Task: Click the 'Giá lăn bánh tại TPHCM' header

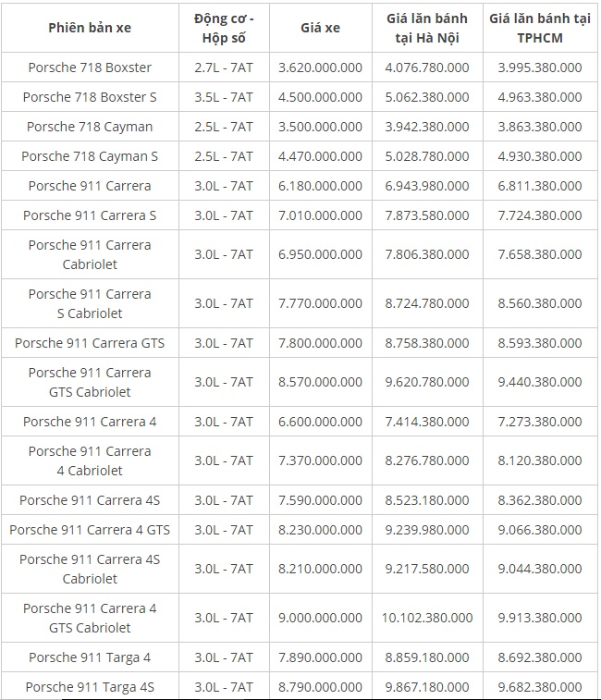Action: [540, 28]
